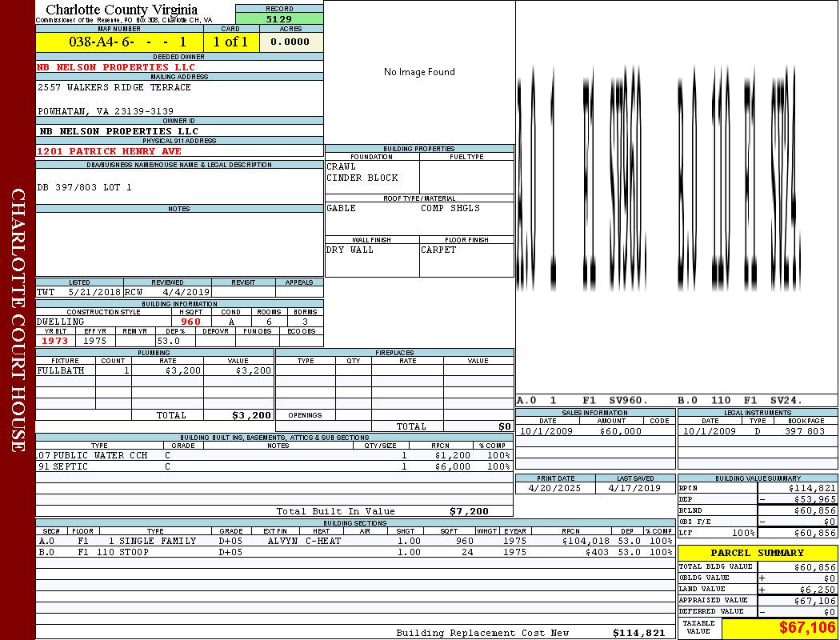
Task: Click acres value 0.0000
Action: click(x=290, y=42)
